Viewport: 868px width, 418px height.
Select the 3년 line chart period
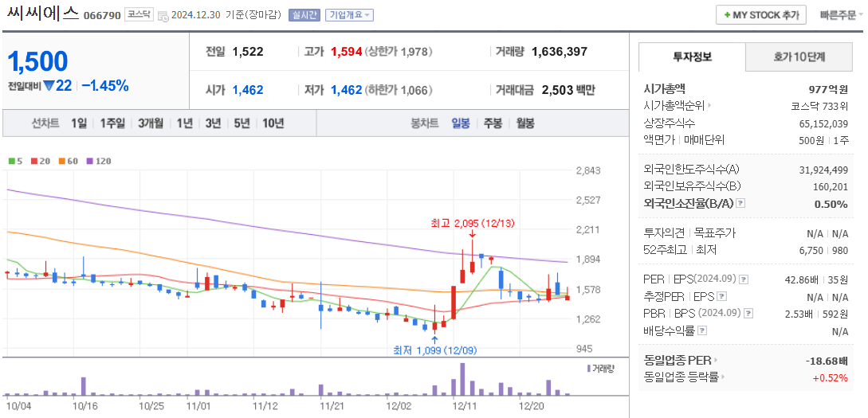click(213, 123)
